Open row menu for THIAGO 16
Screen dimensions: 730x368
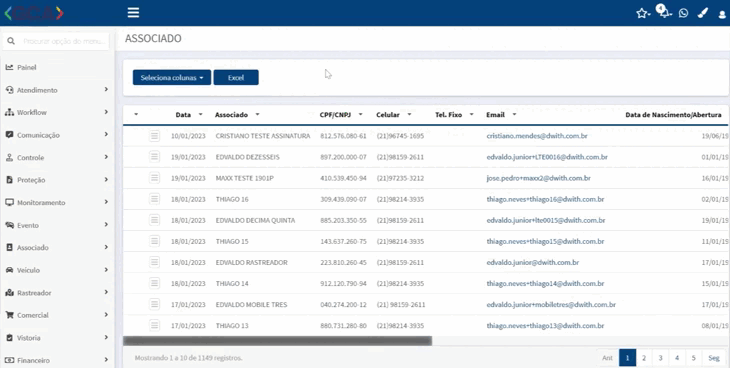point(155,199)
